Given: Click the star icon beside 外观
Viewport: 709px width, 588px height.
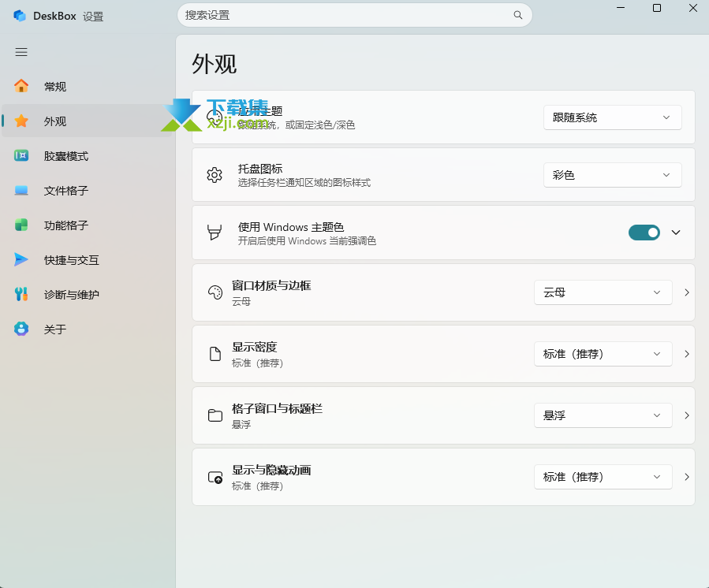Looking at the screenshot, I should [x=21, y=121].
